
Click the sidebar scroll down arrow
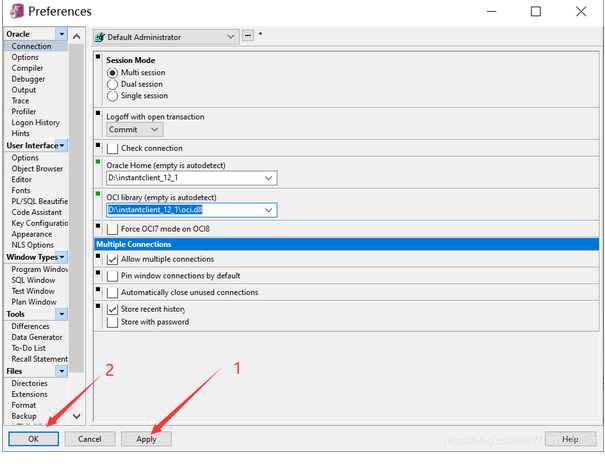[x=76, y=416]
